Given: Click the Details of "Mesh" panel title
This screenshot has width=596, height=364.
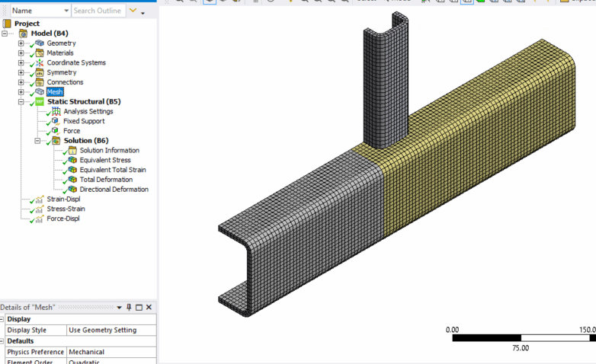Looking at the screenshot, I should 27,308.
